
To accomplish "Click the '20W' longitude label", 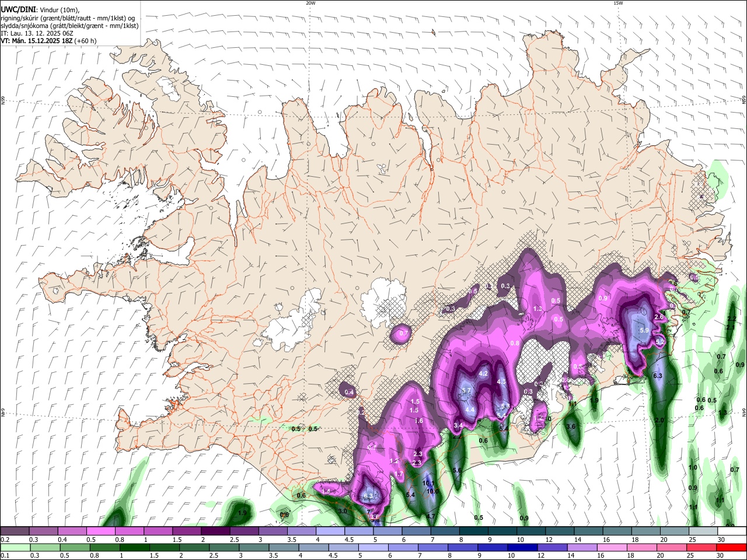I will tap(310, 3).
